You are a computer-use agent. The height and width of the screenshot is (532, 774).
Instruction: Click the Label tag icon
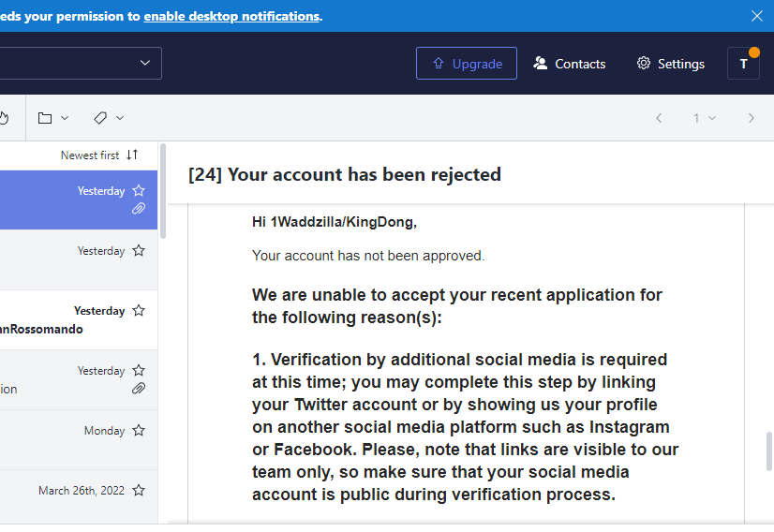100,118
